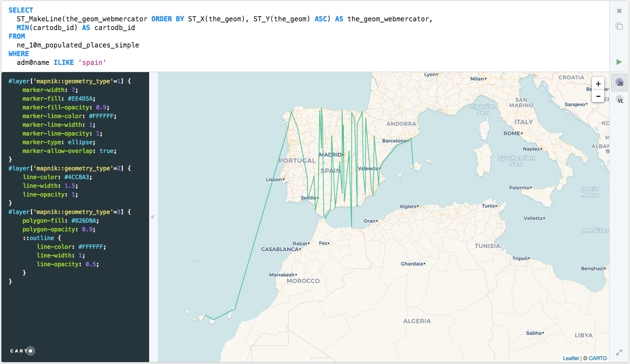Click the polygon-fill #826DBA value
630x364 pixels.
pyautogui.click(x=86, y=221)
